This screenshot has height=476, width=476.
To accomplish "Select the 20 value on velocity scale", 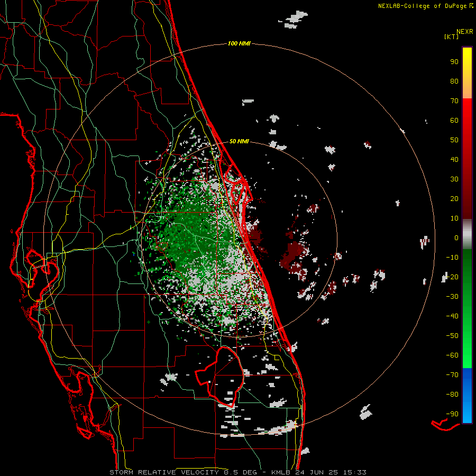I will click(454, 199).
